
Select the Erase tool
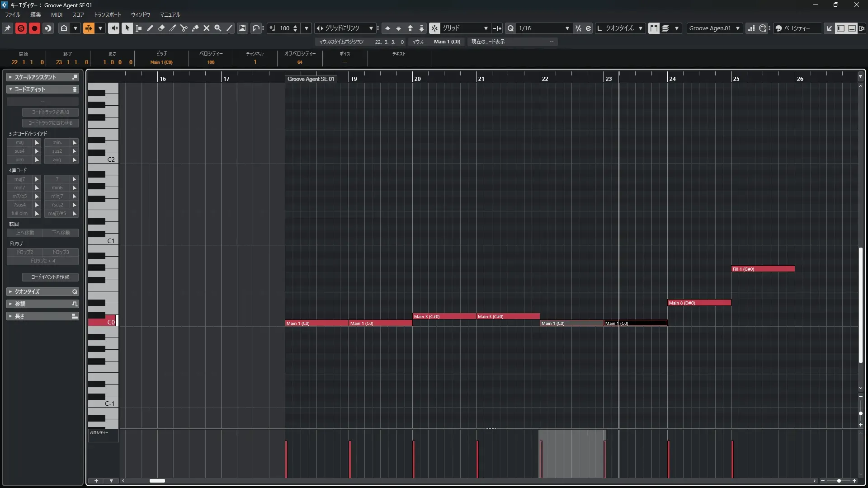161,28
